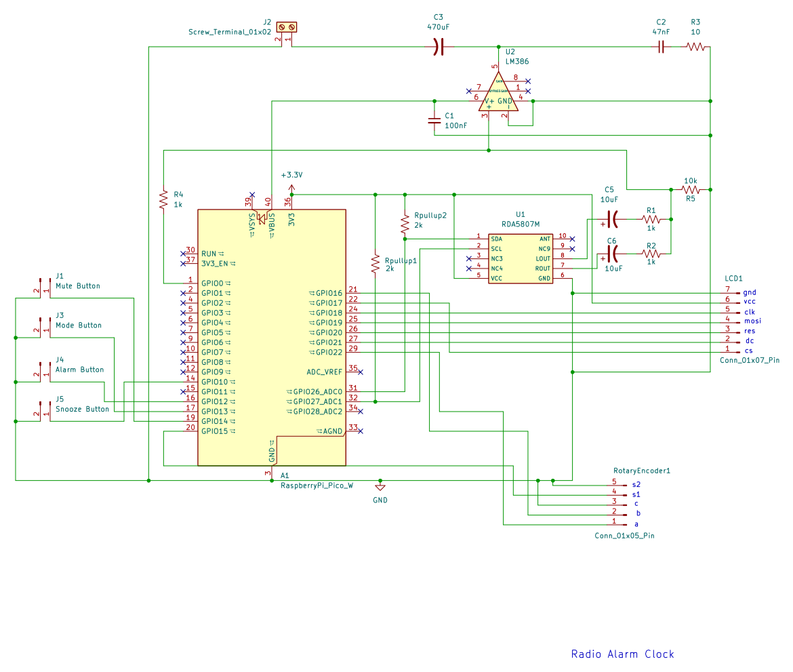Select the 'GPIO16' pin name

329,294
